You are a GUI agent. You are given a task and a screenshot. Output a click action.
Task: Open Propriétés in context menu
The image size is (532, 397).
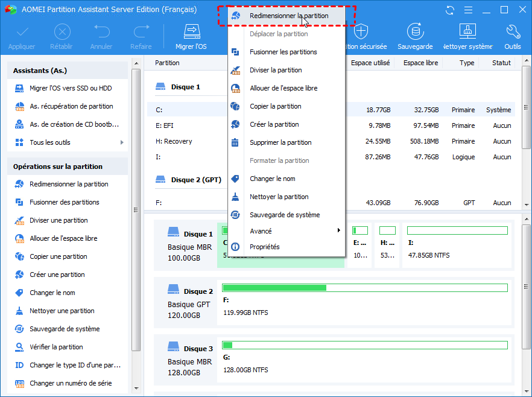[287, 247]
